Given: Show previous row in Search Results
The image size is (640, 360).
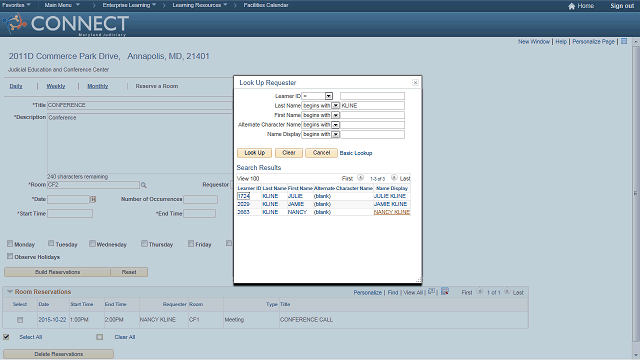Looking at the screenshot, I should (360, 178).
